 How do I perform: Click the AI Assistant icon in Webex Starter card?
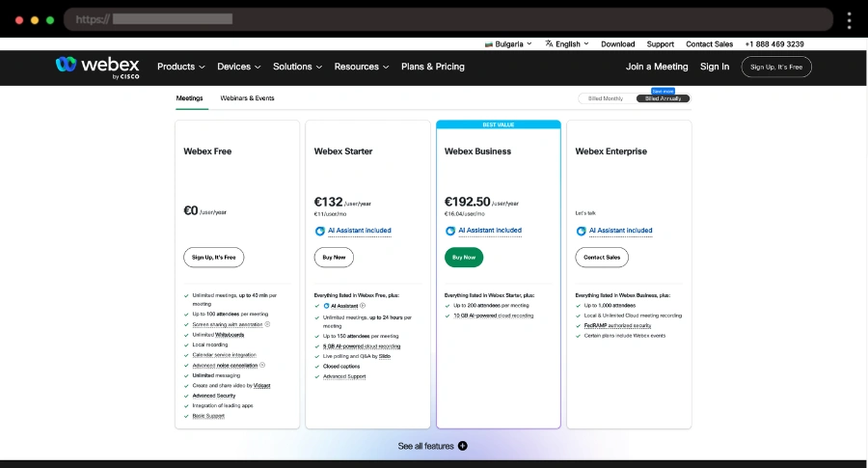[x=320, y=231]
